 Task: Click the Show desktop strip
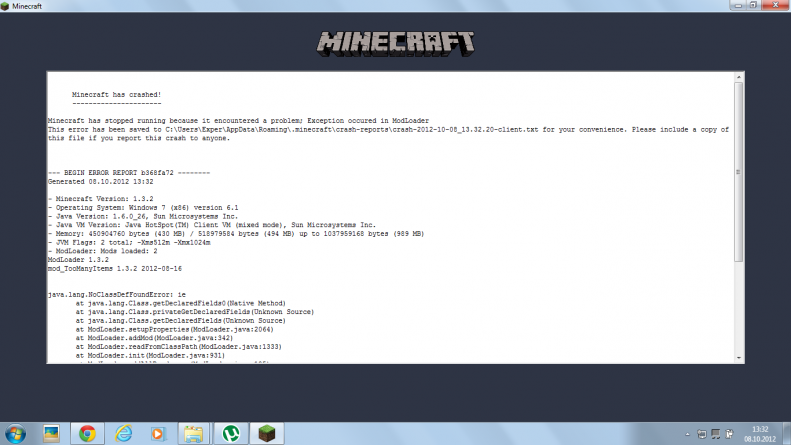pos(787,434)
